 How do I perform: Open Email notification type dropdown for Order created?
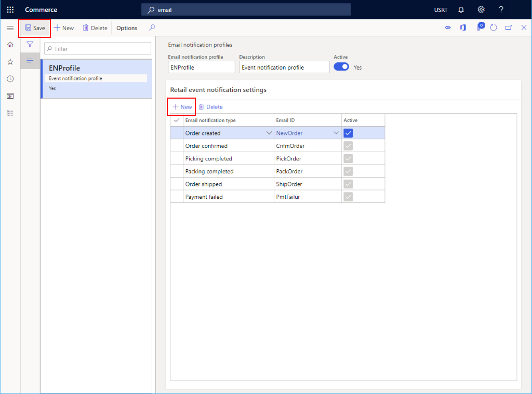269,132
